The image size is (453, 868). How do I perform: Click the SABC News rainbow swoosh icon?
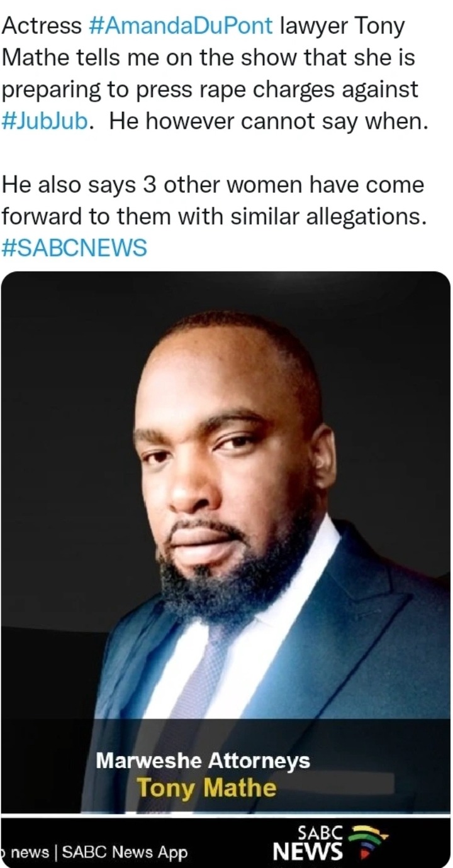369,842
